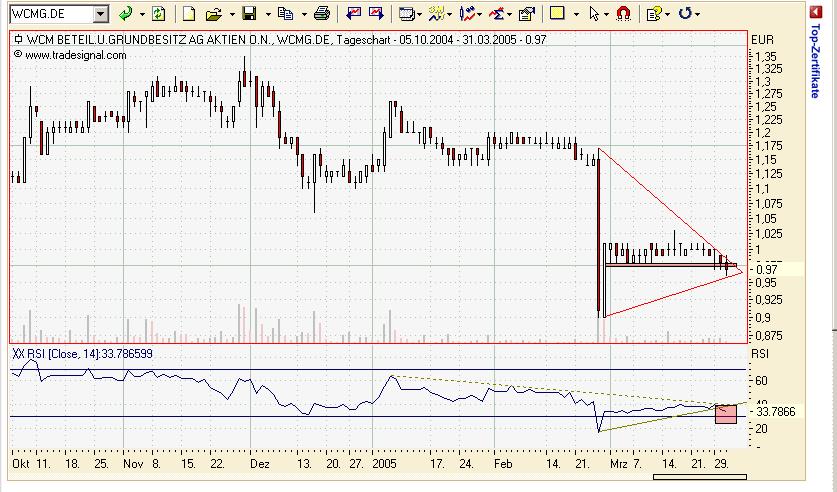Image resolution: width=837 pixels, height=492 pixels.
Task: Expand the yellow square dropdown arrow
Action: (576, 14)
